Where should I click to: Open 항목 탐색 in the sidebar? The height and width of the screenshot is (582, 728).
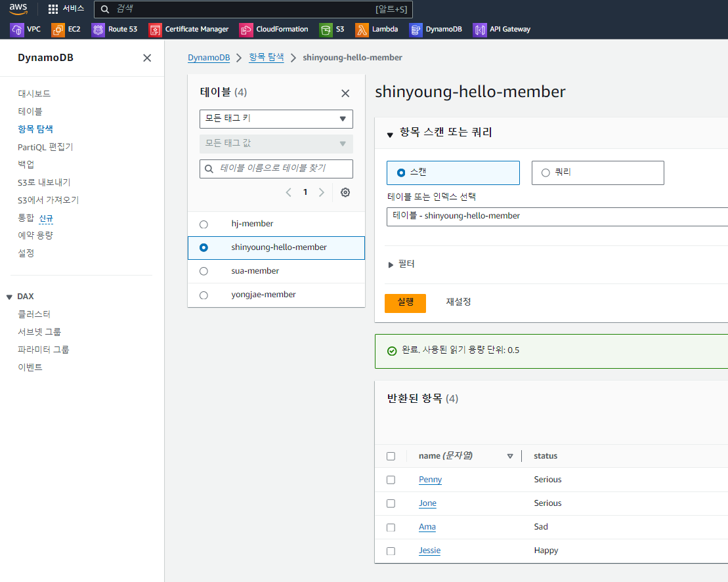(35, 129)
